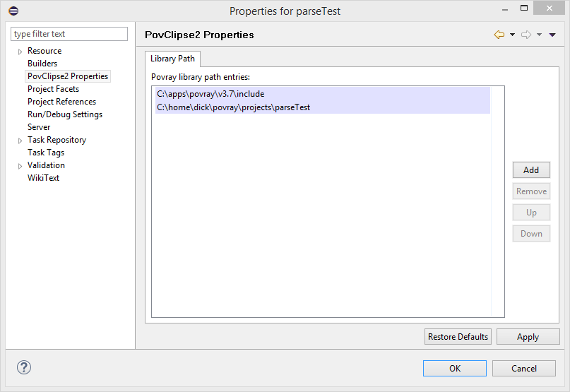Click the forward navigation arrow icon
570x392 pixels.
pyautogui.click(x=526, y=35)
